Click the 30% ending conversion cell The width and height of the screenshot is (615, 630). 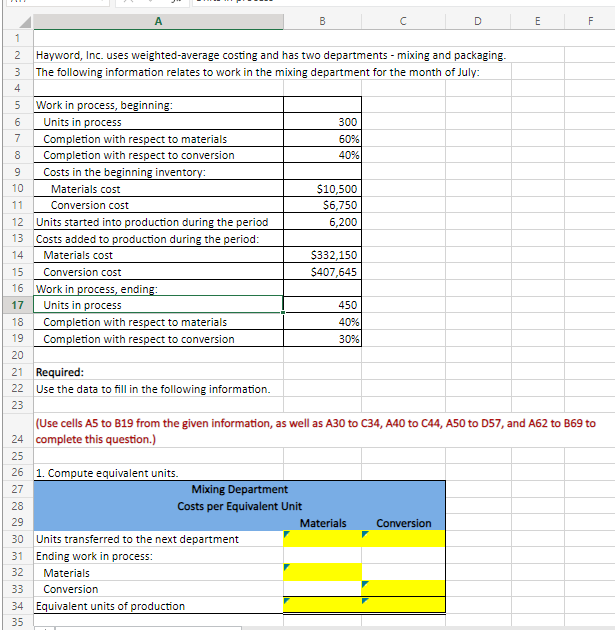click(x=322, y=339)
